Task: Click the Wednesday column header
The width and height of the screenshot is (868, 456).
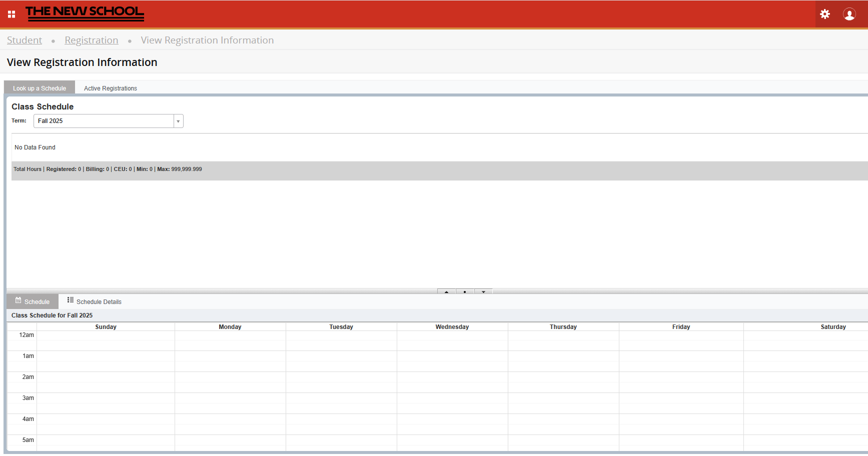Action: click(452, 327)
